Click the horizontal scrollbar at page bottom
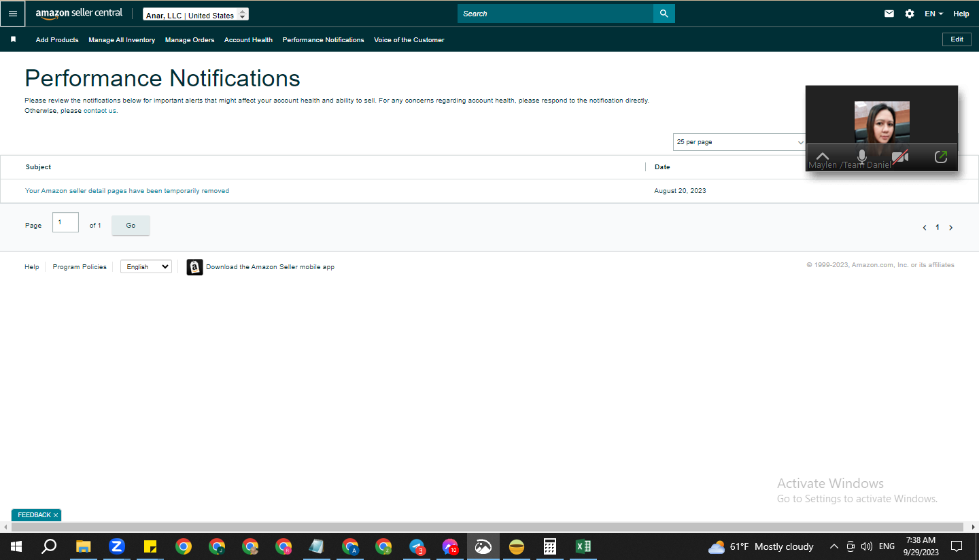 click(x=487, y=527)
